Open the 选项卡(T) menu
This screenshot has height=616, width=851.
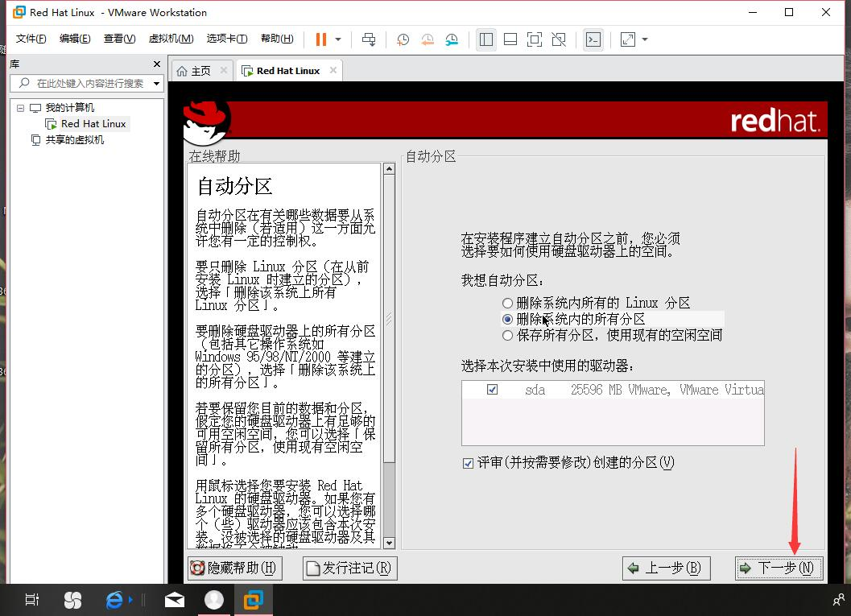(x=227, y=39)
